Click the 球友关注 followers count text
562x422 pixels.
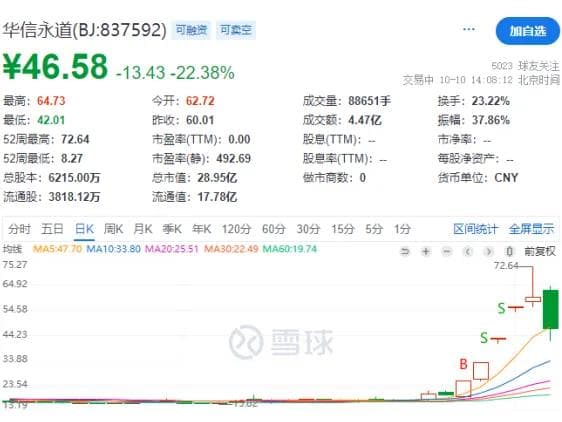[525, 66]
